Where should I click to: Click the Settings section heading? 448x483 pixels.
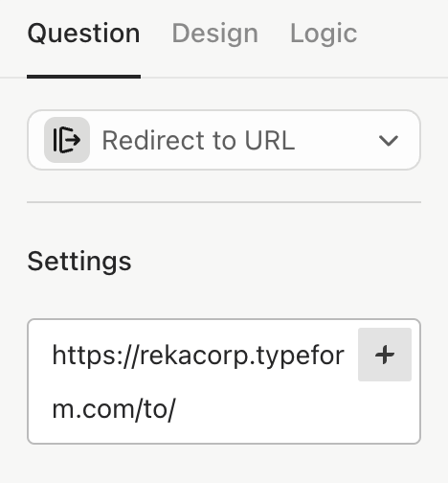point(79,262)
